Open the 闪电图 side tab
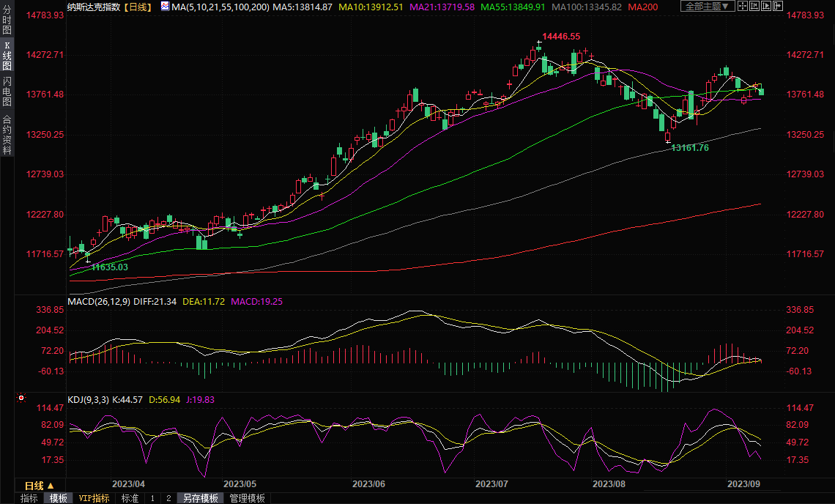 click(x=7, y=92)
